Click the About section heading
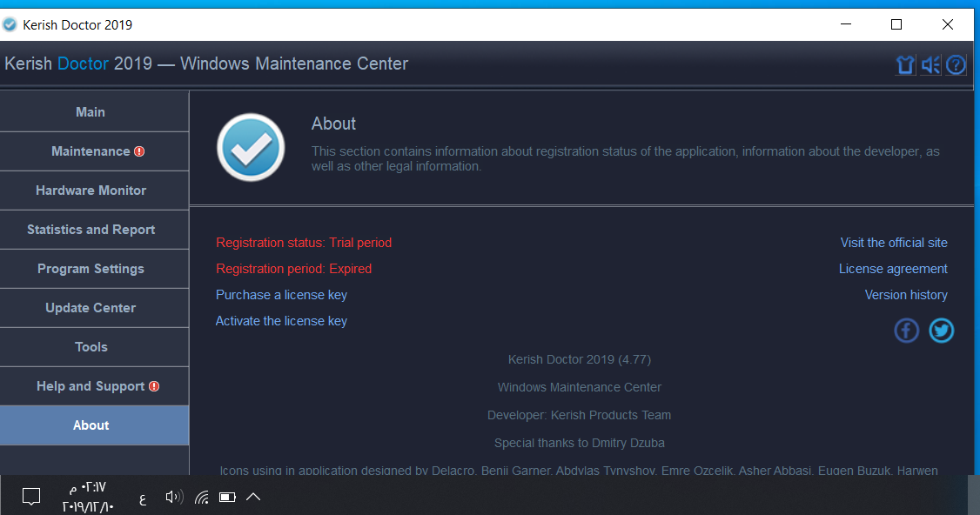 click(x=333, y=124)
